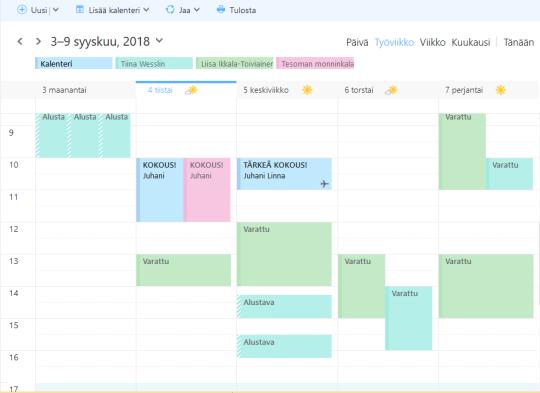
Task: Open Wednesday's Alustava event at 14
Action: (284, 306)
